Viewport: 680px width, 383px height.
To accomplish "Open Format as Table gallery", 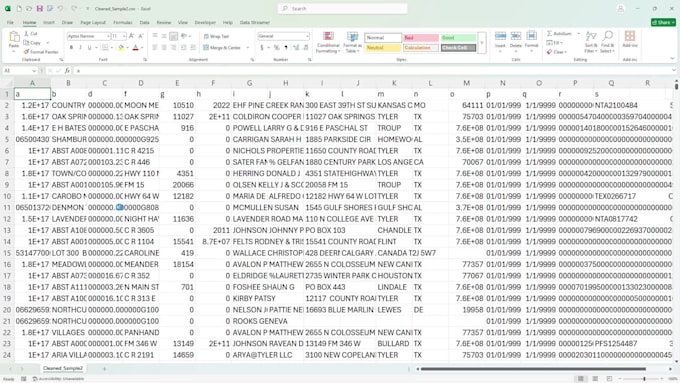I will (352, 42).
